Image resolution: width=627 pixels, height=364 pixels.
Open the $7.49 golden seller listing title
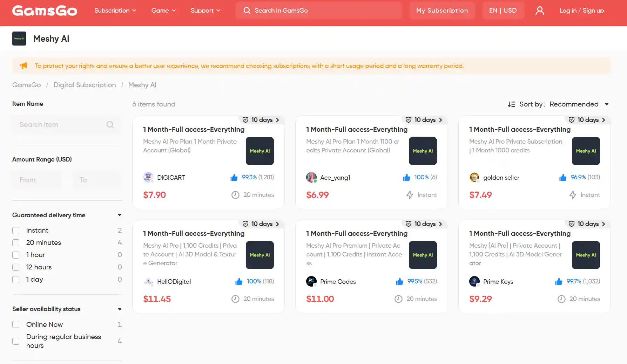tap(520, 129)
